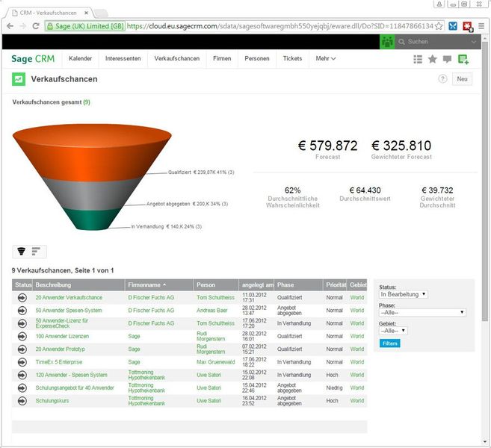Click status arrow icon for 20 Anwender Verkaufschance
The height and width of the screenshot is (448, 491).
tap(22, 297)
